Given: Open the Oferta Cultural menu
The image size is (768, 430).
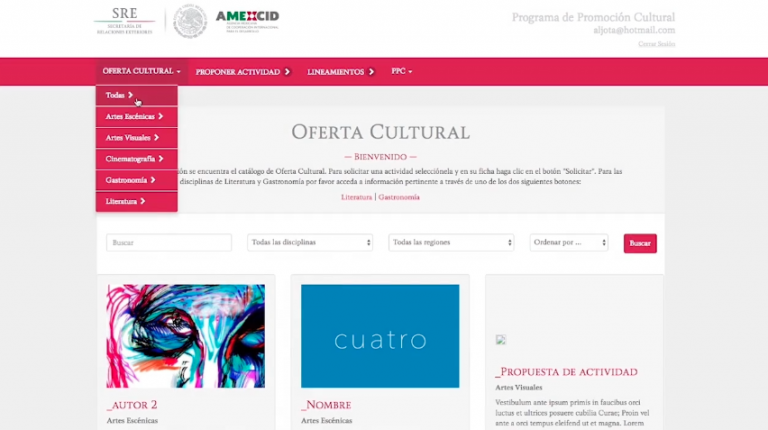Looking at the screenshot, I should [141, 72].
